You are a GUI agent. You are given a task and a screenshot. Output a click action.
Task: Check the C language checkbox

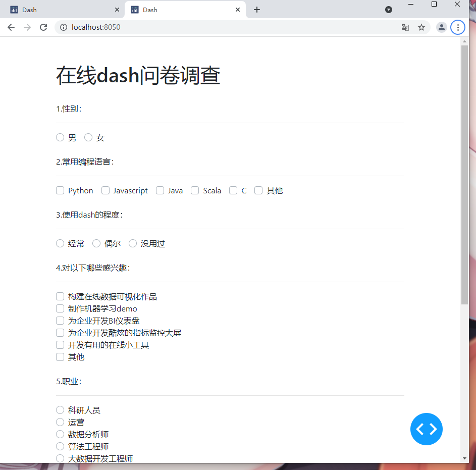pyautogui.click(x=233, y=190)
